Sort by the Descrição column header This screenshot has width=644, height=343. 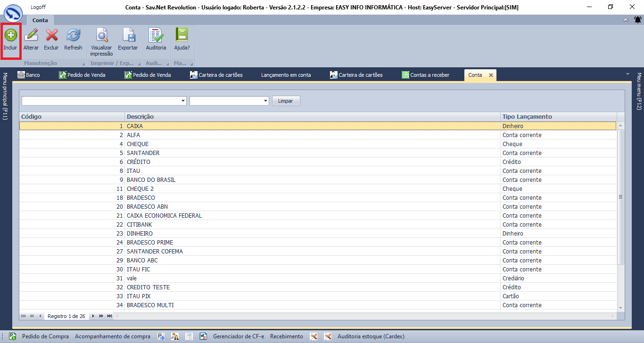pyautogui.click(x=313, y=116)
